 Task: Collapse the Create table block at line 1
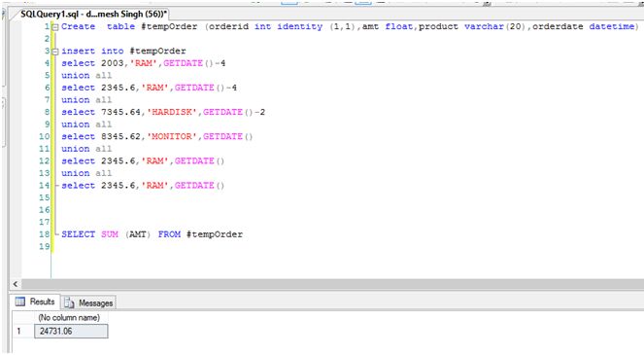click(x=55, y=26)
